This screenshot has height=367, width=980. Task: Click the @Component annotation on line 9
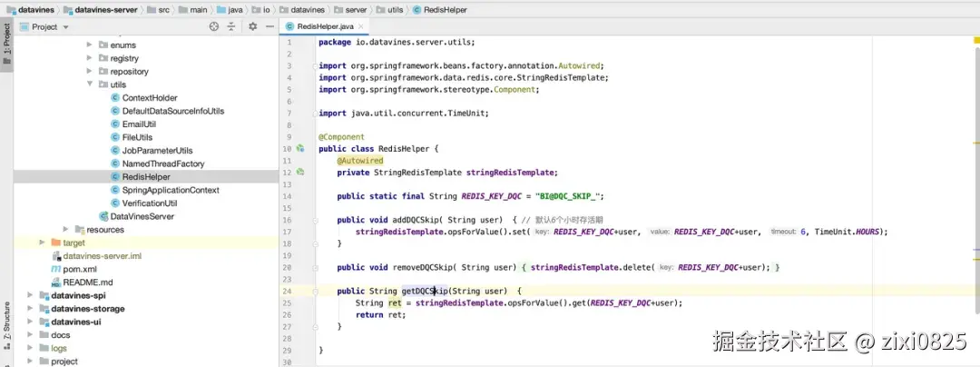point(341,137)
